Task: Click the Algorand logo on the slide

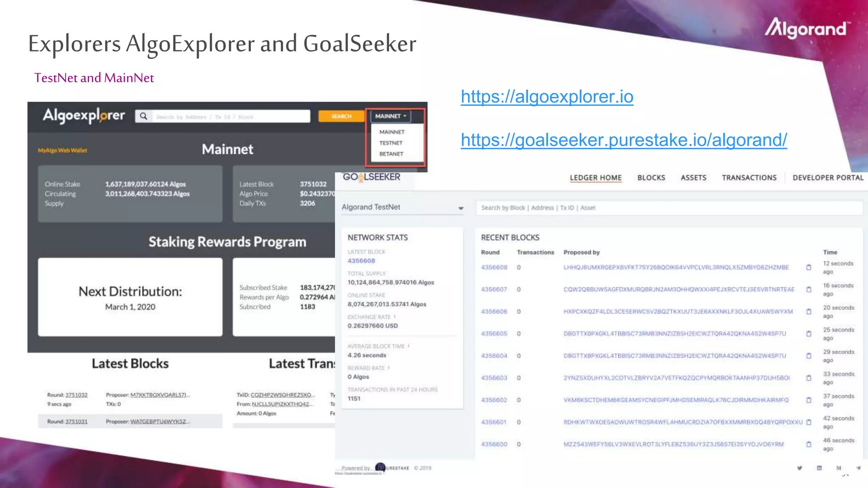Action: coord(807,28)
